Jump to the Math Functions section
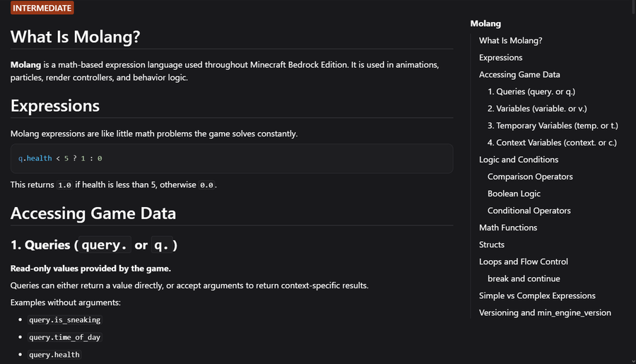Image resolution: width=636 pixels, height=364 pixels. pos(507,227)
